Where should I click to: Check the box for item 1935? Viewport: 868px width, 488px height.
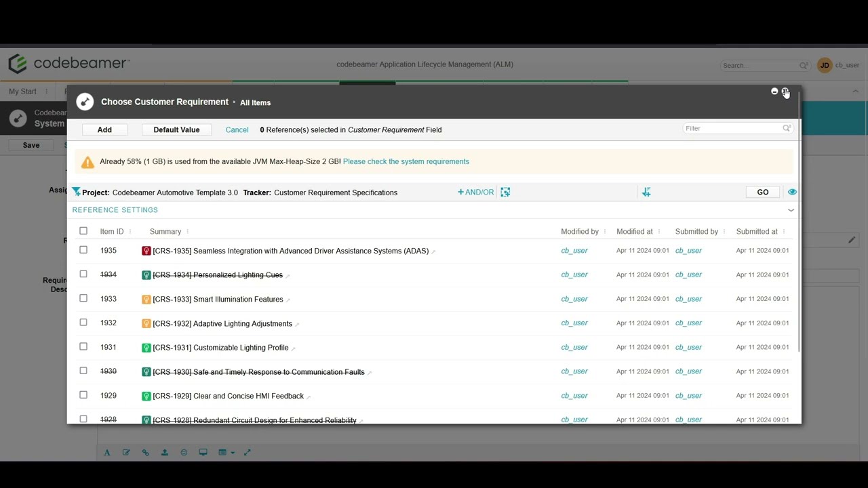(x=83, y=250)
